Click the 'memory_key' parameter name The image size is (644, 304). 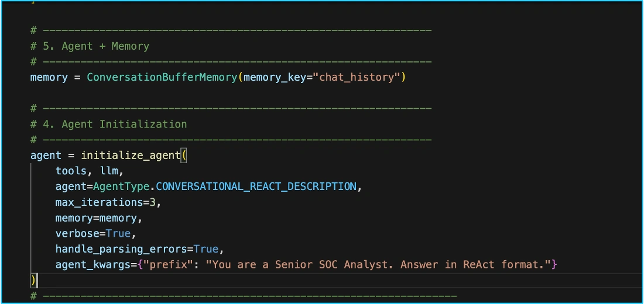tap(275, 77)
